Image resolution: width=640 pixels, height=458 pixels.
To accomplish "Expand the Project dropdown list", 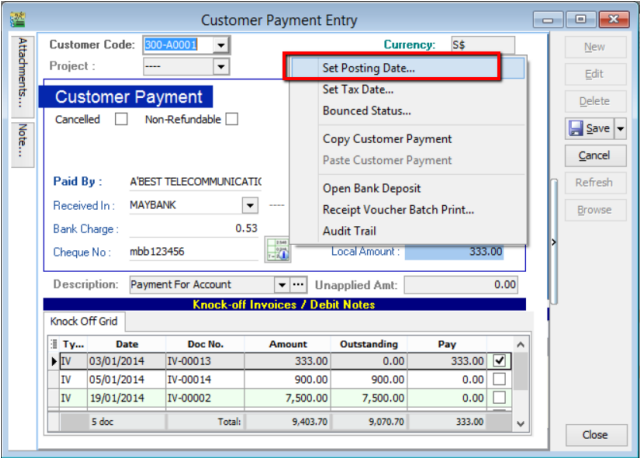I will coord(222,66).
